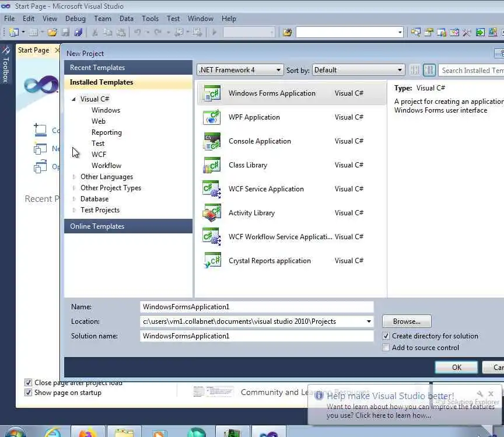Open the Debug menu
This screenshot has width=504, height=437.
pos(75,19)
